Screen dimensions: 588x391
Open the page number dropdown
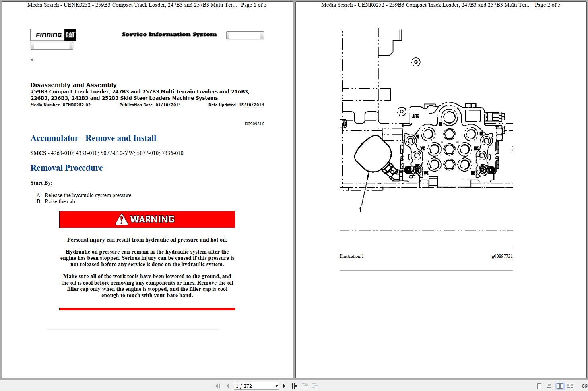click(277, 386)
